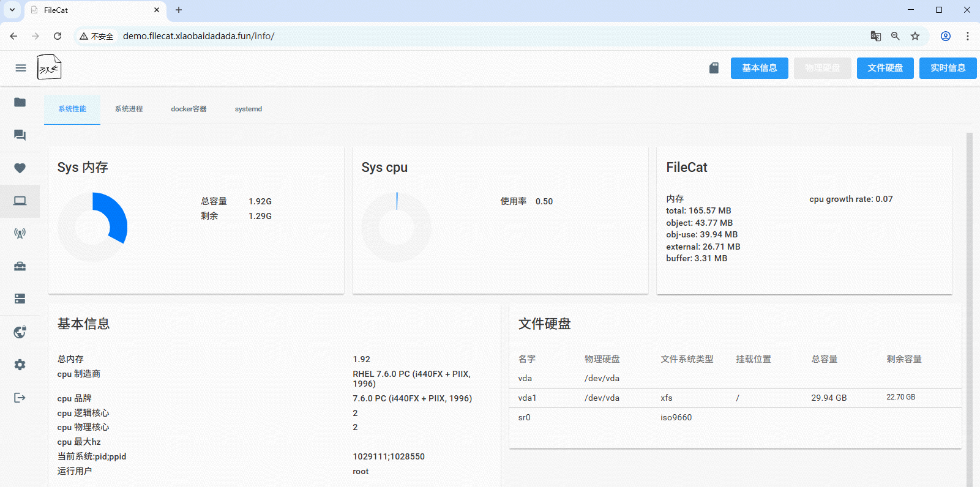Click the translate page icon in address bar

[876, 36]
